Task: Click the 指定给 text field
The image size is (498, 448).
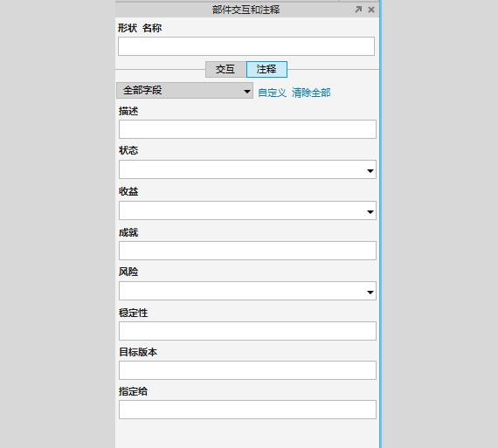Action: [x=247, y=410]
